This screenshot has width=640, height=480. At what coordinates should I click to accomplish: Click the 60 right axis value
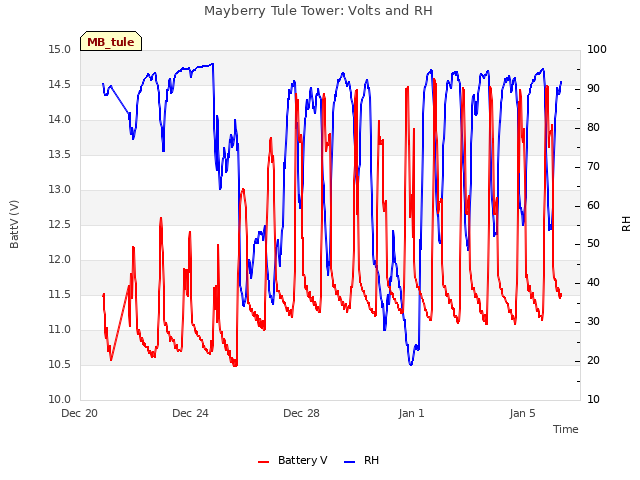[x=593, y=206]
